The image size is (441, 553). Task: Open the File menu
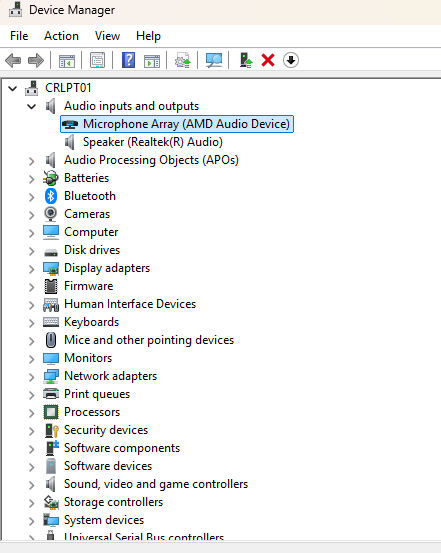coord(19,36)
